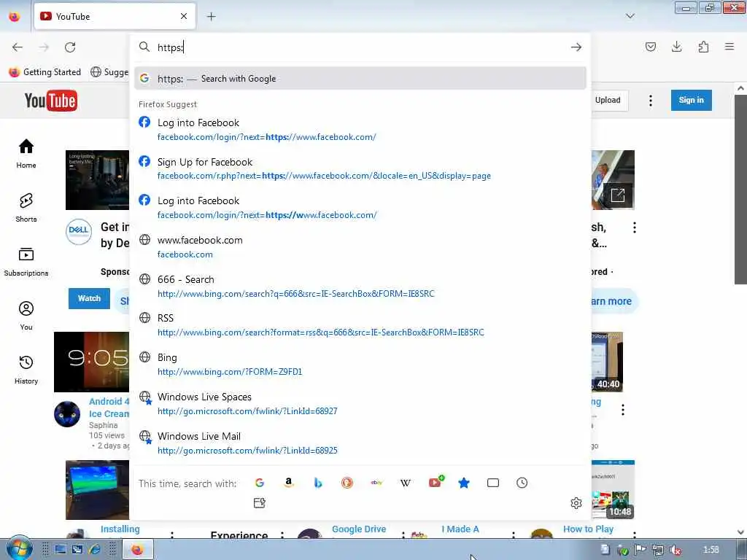Open Getting Started bookmark
747x560 pixels.
tap(45, 72)
